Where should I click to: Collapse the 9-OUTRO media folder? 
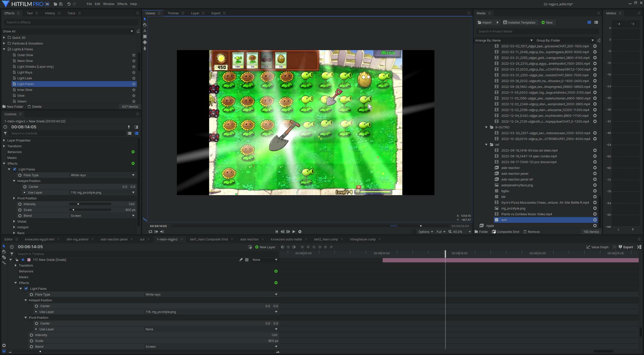(x=486, y=127)
